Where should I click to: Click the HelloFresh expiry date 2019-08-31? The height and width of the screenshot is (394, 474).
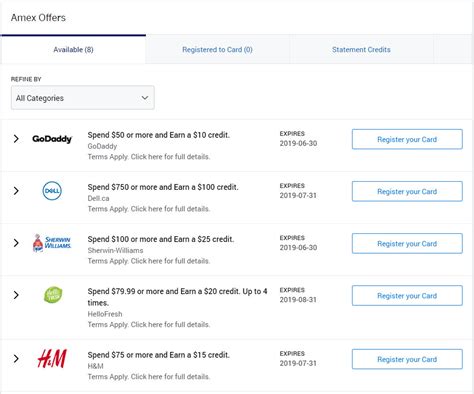point(298,300)
